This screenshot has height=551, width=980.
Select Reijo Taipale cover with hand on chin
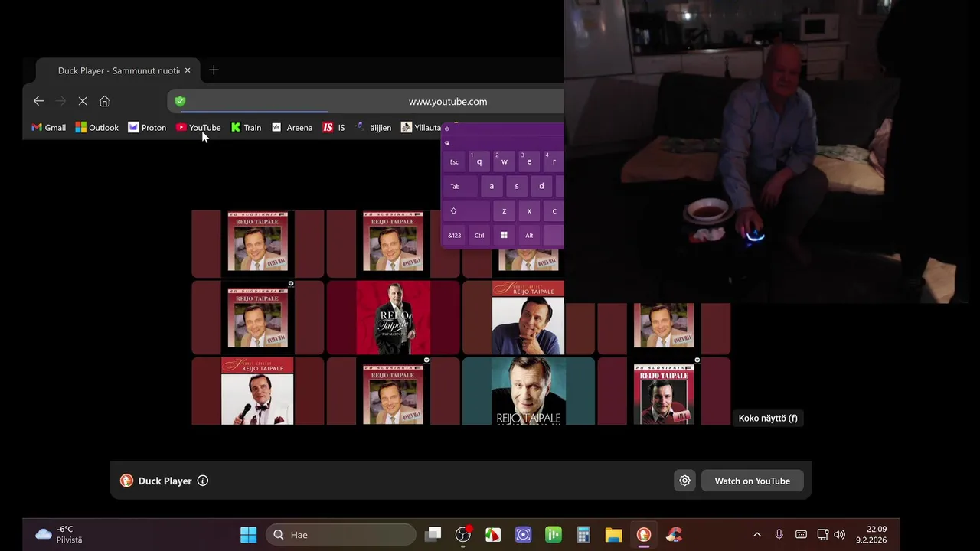(x=528, y=318)
